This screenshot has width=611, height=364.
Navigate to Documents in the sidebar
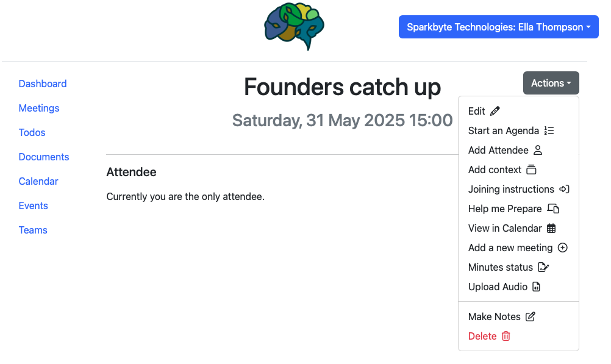pos(44,157)
